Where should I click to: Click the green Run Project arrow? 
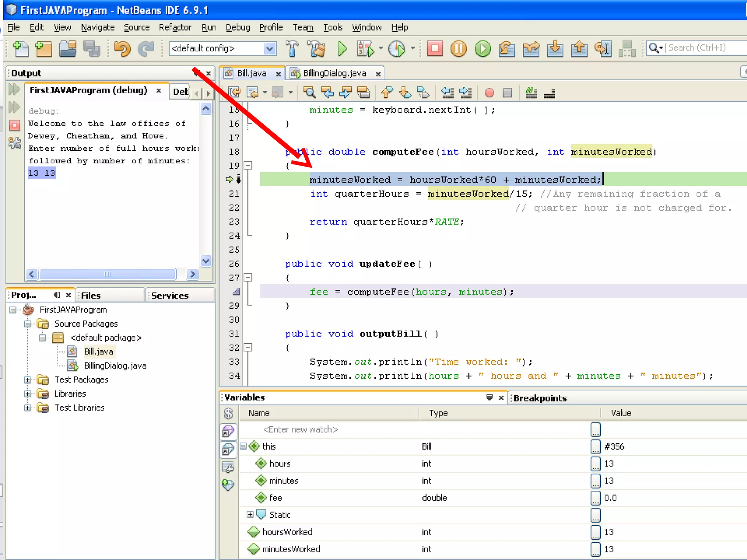click(342, 48)
